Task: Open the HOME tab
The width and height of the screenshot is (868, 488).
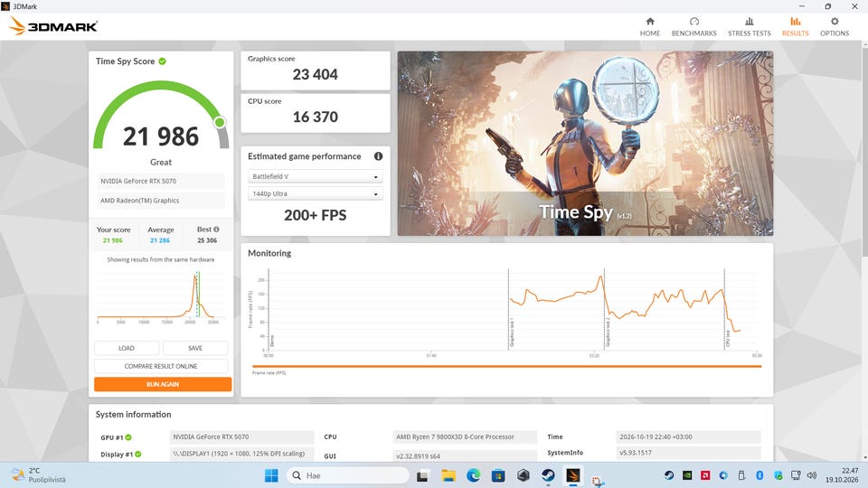Action: (x=650, y=26)
